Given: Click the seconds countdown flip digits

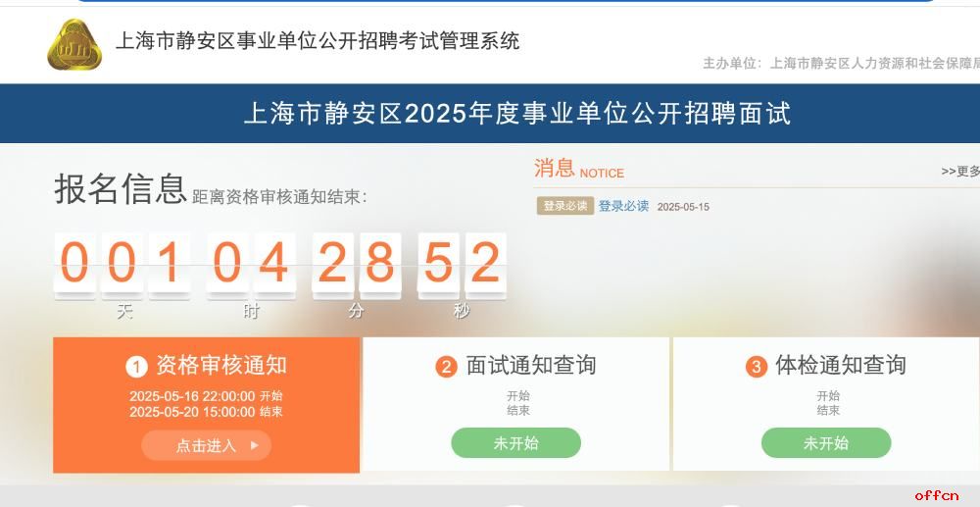Looking at the screenshot, I should 462,264.
